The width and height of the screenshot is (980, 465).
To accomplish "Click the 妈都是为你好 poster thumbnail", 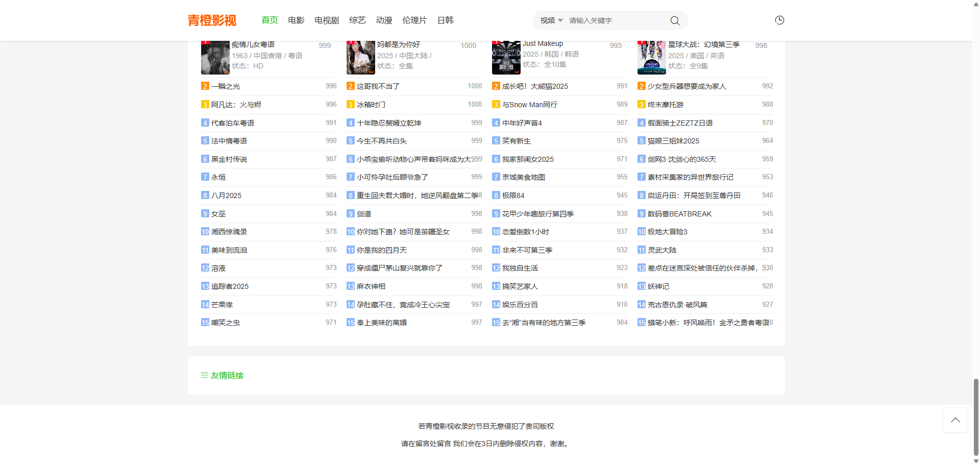I will 360,57.
